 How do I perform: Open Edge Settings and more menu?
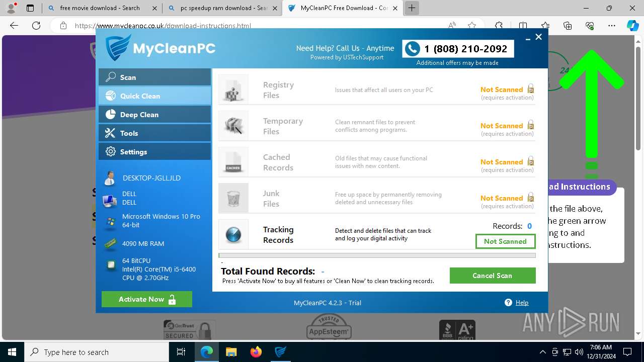(612, 26)
